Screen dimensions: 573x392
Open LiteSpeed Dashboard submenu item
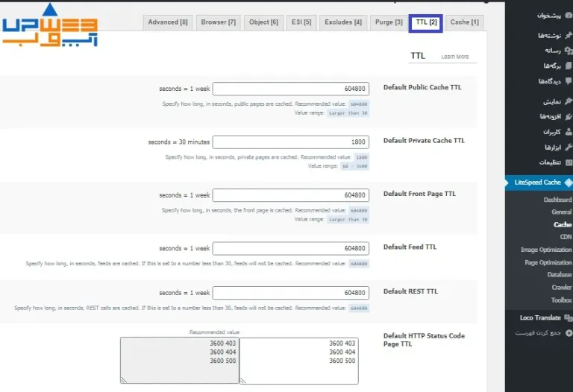[x=557, y=200]
